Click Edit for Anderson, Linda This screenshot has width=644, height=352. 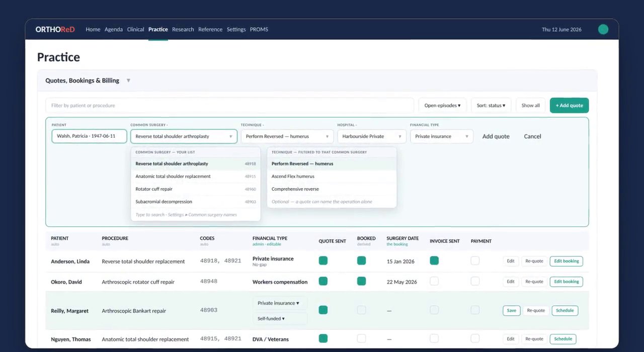coord(511,261)
